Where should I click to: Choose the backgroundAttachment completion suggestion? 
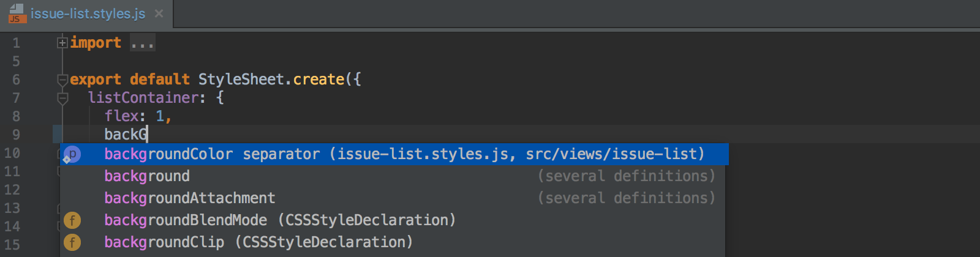point(394,198)
